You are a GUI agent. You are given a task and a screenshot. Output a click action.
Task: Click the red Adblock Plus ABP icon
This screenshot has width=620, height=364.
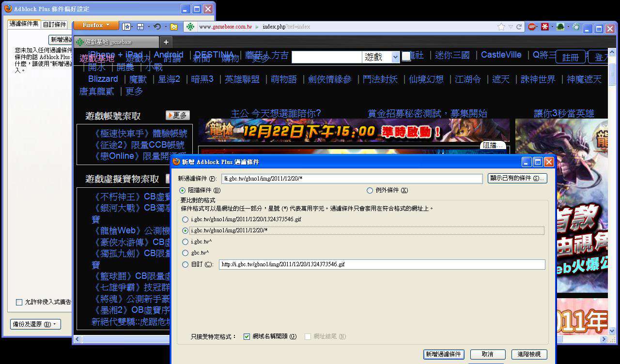(x=532, y=27)
